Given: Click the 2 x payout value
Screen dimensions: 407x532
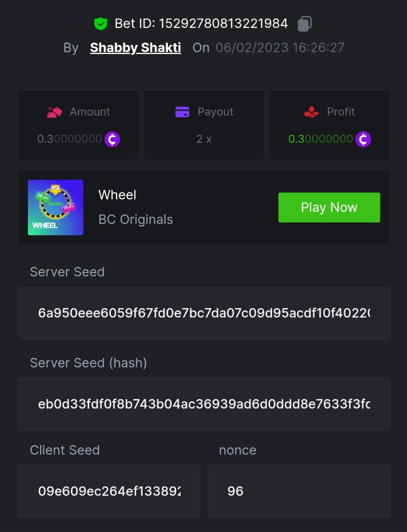Looking at the screenshot, I should pyautogui.click(x=204, y=139).
